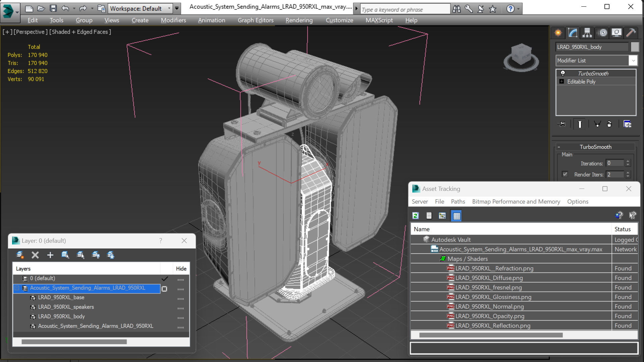The width and height of the screenshot is (644, 362).
Task: Open Paths menu in Asset Tracking
Action: [458, 202]
